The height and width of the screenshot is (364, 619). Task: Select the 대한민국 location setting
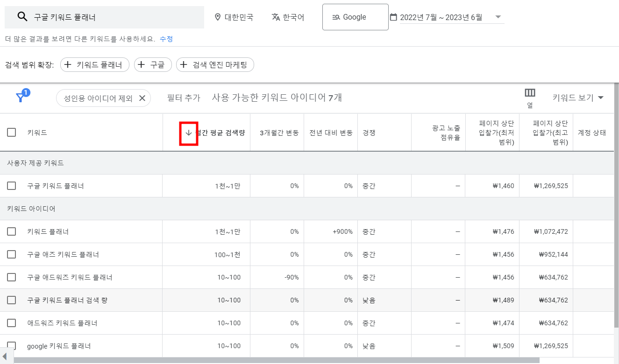point(234,17)
